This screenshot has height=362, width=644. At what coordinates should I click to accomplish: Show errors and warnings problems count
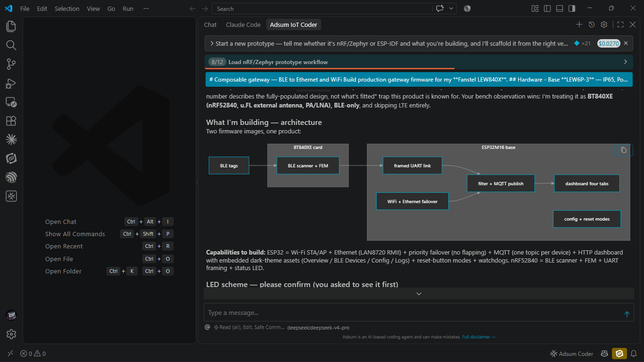(x=33, y=354)
